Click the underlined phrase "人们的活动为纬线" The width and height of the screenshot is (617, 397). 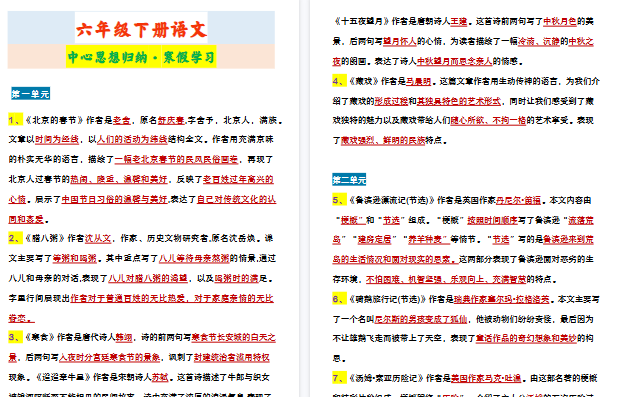point(132,139)
